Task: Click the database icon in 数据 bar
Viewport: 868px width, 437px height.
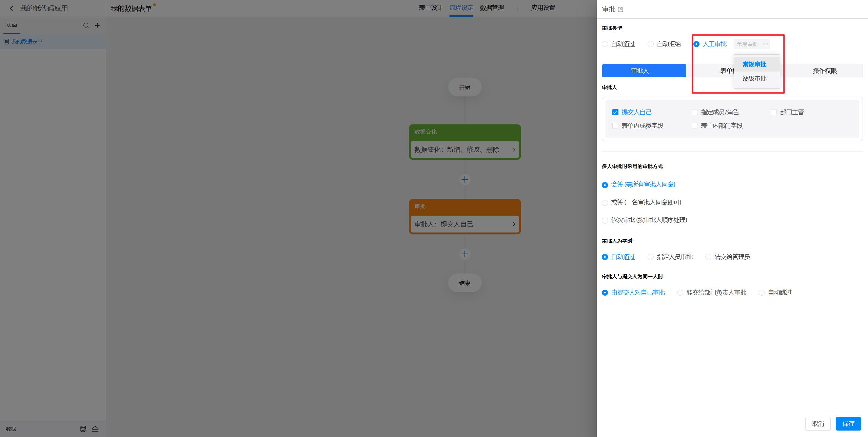Action: tap(83, 429)
